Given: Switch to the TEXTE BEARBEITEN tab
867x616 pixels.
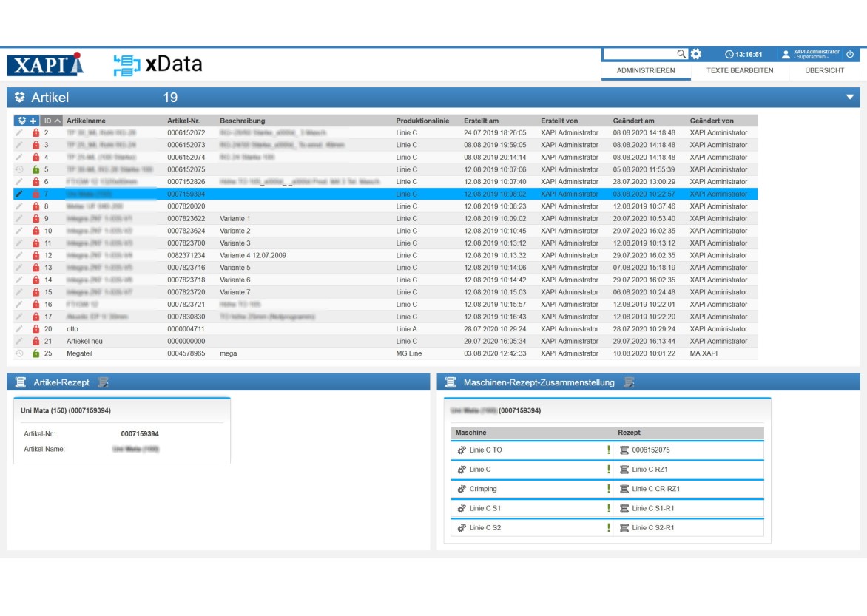Looking at the screenshot, I should click(x=739, y=71).
